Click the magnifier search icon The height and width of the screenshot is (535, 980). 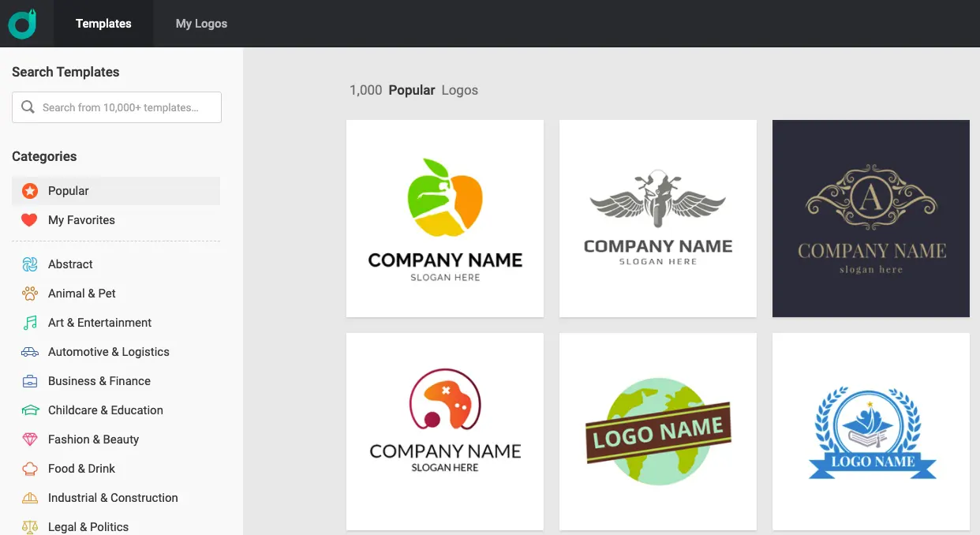tap(28, 107)
